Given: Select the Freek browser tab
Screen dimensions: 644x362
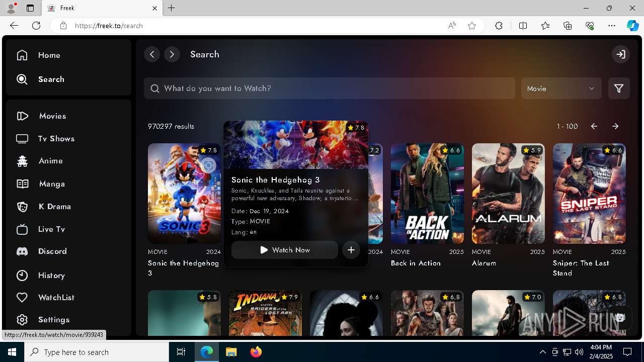Looking at the screenshot, I should click(x=102, y=8).
